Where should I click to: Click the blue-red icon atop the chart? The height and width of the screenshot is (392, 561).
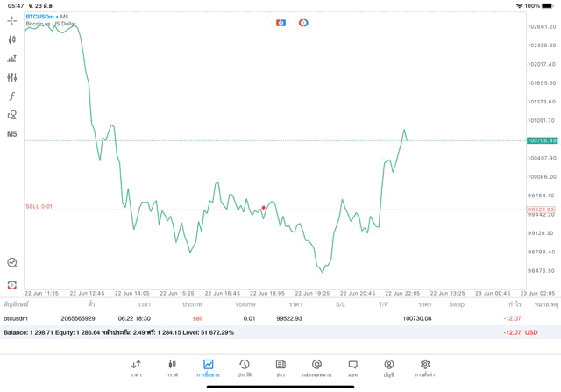(280, 22)
